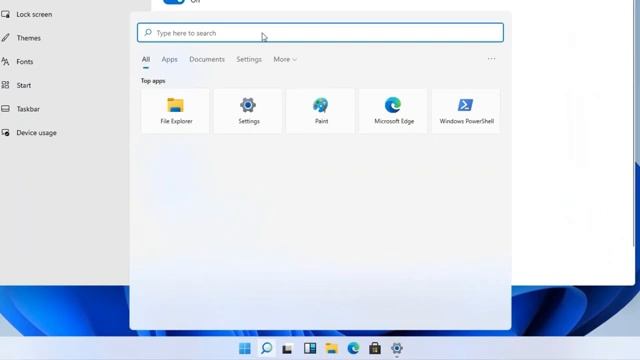Screen dimensions: 640x360
Task: Open search options three-dot menu
Action: coord(491,59)
